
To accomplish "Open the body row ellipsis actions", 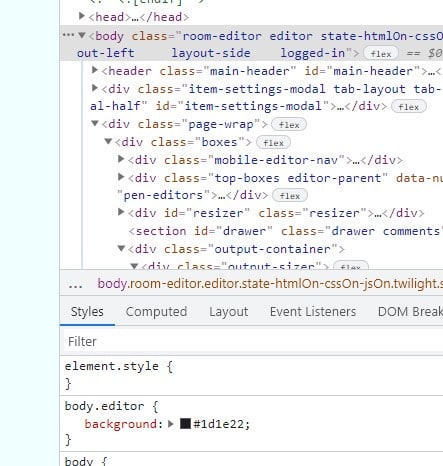I will 68,35.
